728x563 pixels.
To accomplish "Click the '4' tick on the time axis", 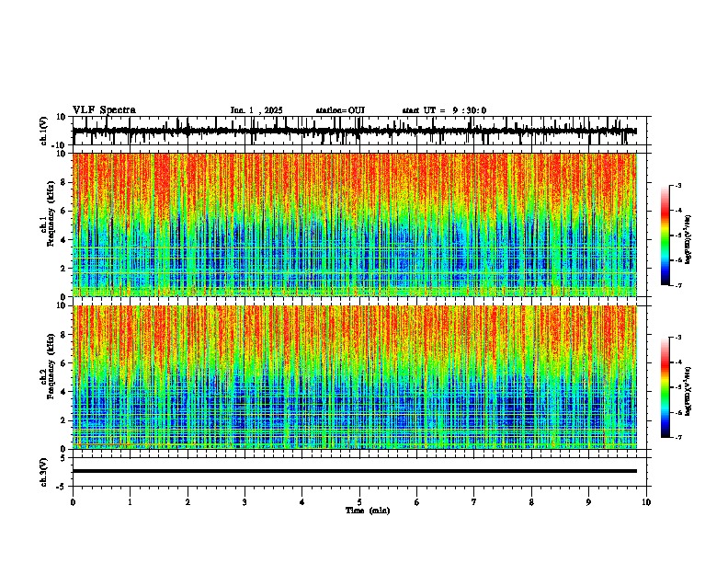I will coord(301,501).
